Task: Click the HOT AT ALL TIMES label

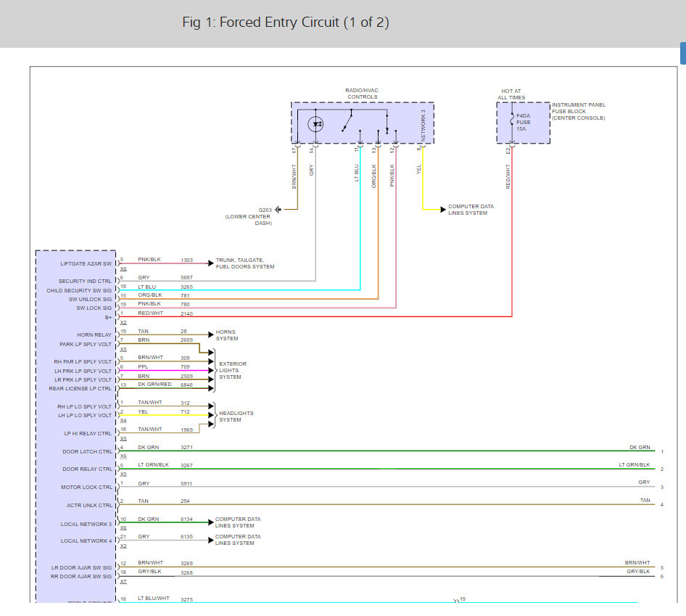Action: click(x=511, y=94)
